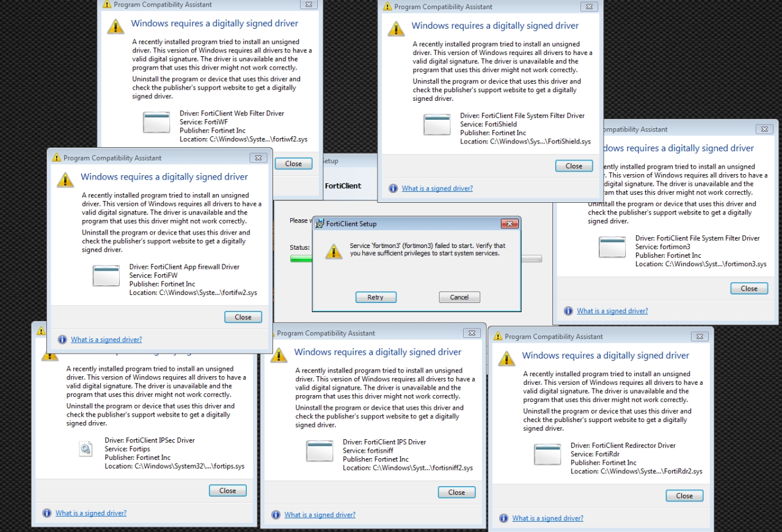The height and width of the screenshot is (532, 782).
Task: Click the title bar warning icon of FortiRdr dialog
Action: pyautogui.click(x=498, y=337)
